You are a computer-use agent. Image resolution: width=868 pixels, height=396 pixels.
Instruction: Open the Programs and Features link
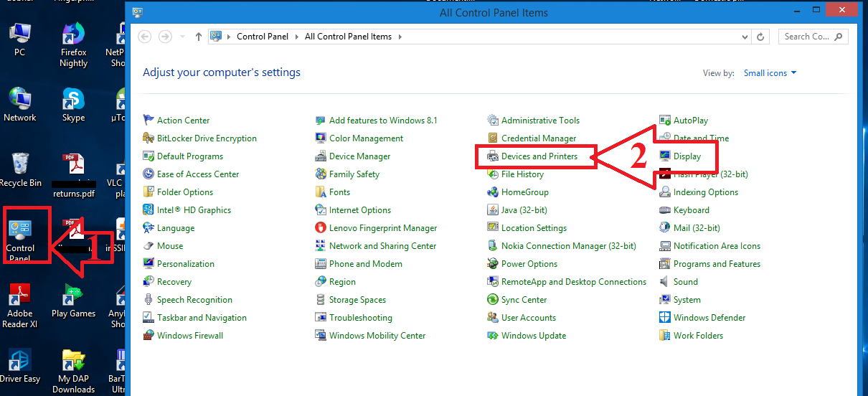717,264
